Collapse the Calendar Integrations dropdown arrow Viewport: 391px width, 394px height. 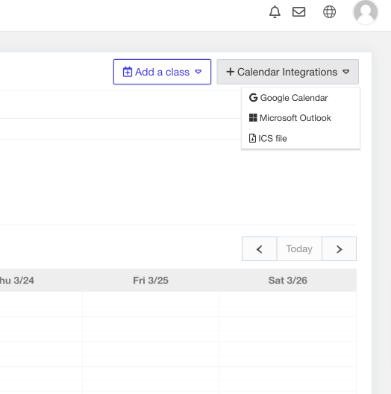[346, 72]
